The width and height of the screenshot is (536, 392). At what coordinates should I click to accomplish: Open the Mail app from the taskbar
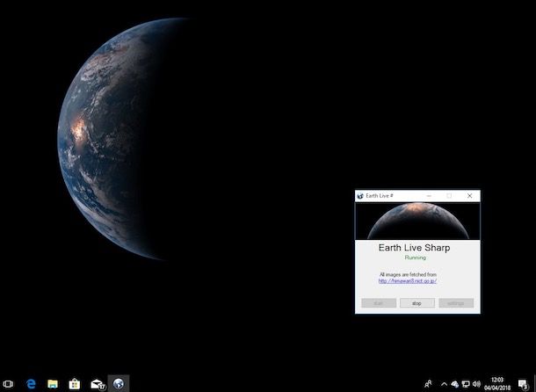(x=97, y=384)
